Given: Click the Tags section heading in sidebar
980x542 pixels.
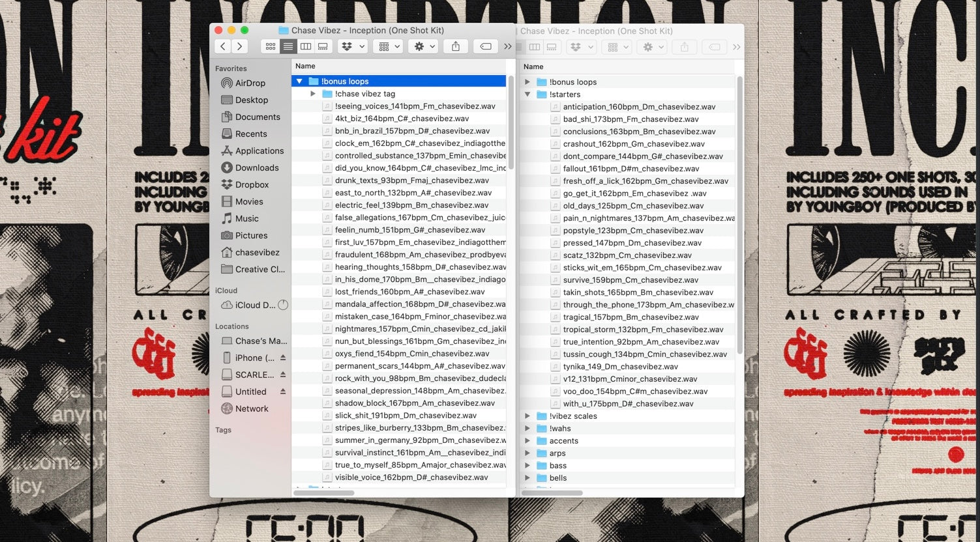Looking at the screenshot, I should coord(223,430).
